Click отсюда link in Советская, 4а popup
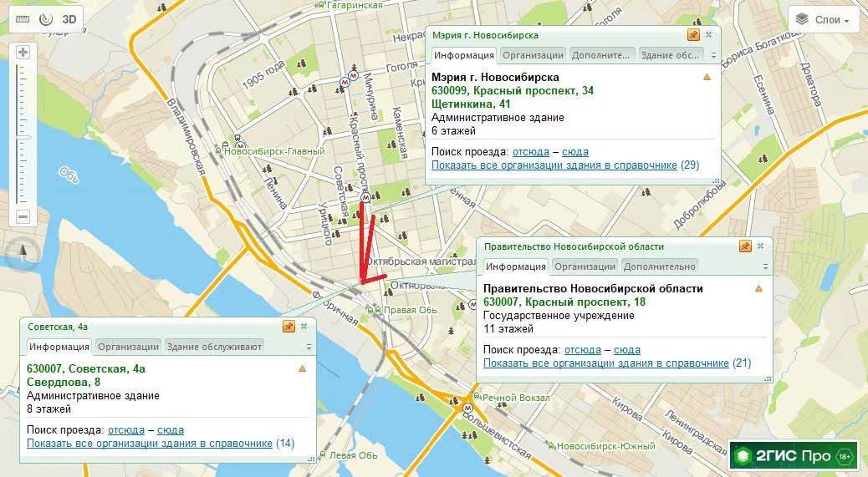This screenshot has width=868, height=477. 126,429
